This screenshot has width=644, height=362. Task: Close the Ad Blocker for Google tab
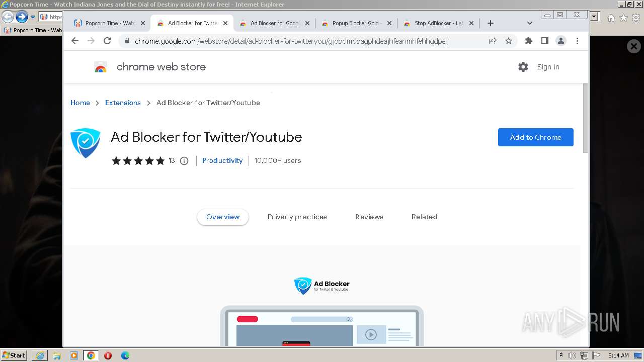click(x=307, y=23)
